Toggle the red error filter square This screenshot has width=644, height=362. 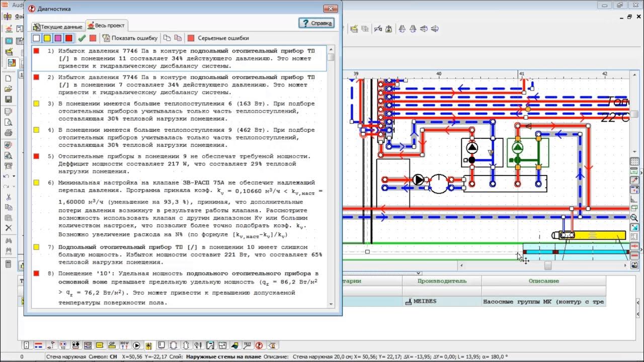click(x=69, y=38)
